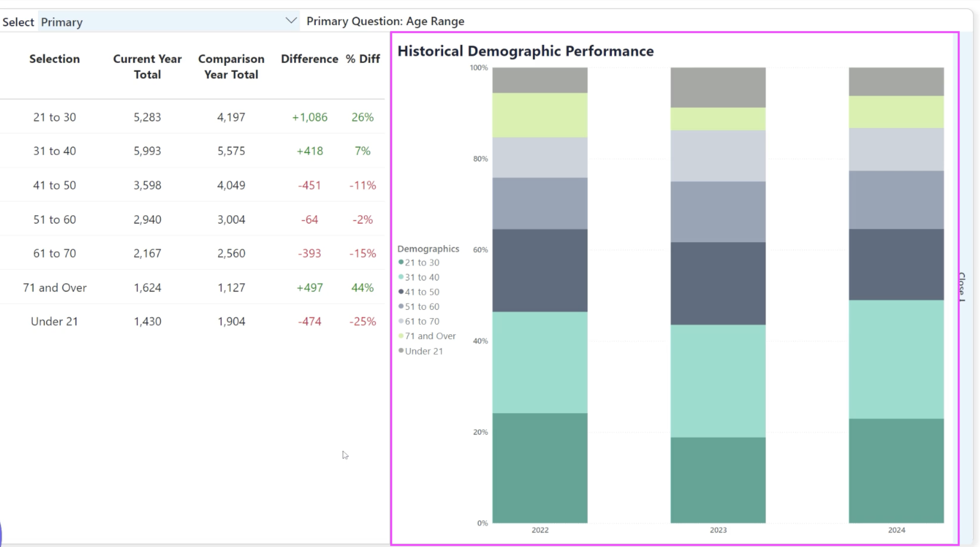Open the Select Primary dropdown chevron

click(291, 21)
